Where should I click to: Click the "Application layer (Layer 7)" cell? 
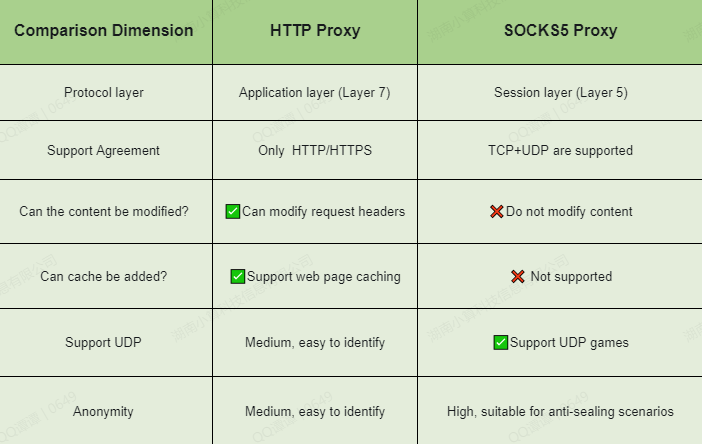point(315,93)
